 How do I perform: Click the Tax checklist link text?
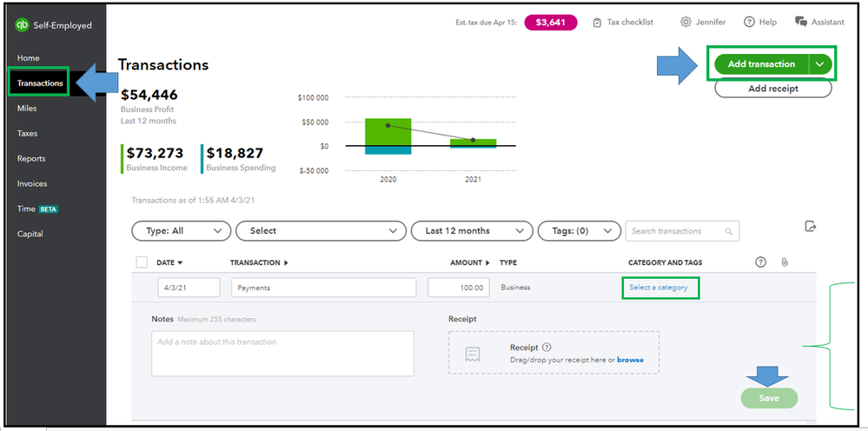point(630,23)
